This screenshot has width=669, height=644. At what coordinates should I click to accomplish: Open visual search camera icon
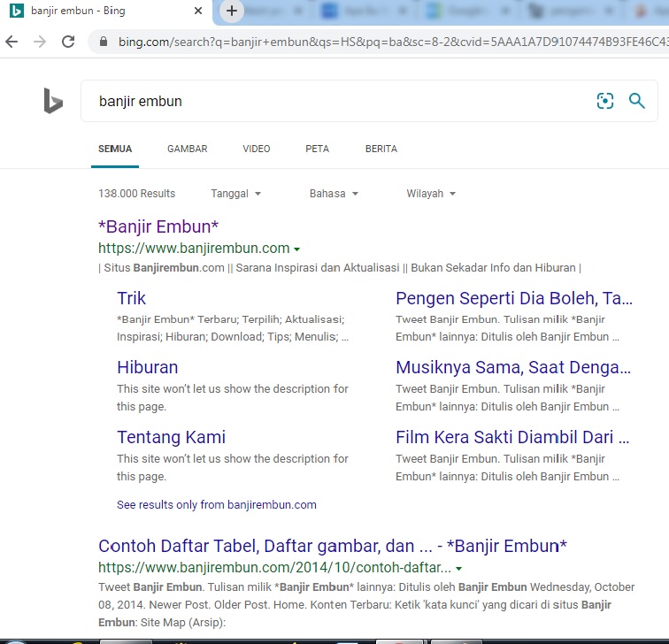pyautogui.click(x=605, y=101)
